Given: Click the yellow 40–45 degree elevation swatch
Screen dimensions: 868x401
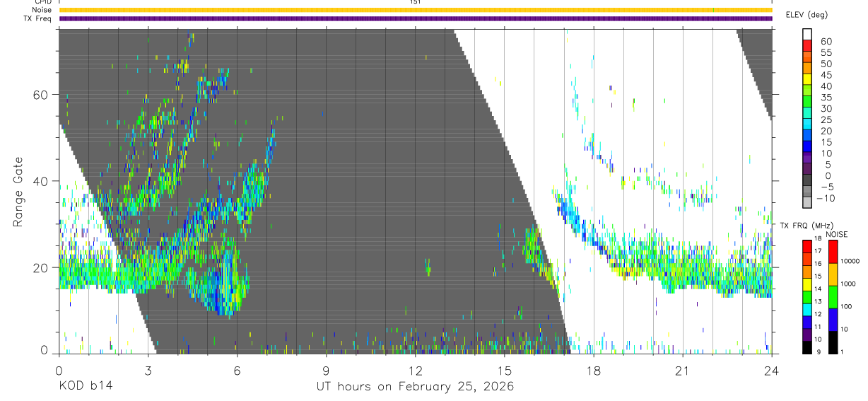Looking at the screenshot, I should (x=807, y=79).
